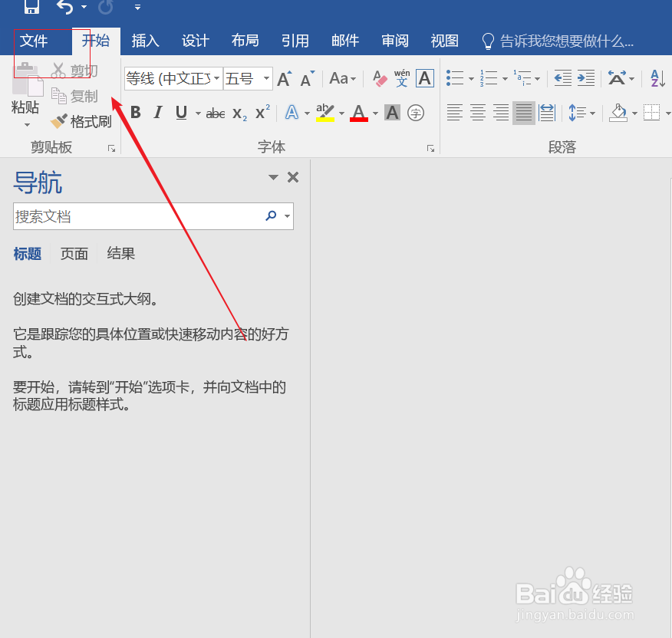
Task: Increase paragraph indent
Action: 586,78
